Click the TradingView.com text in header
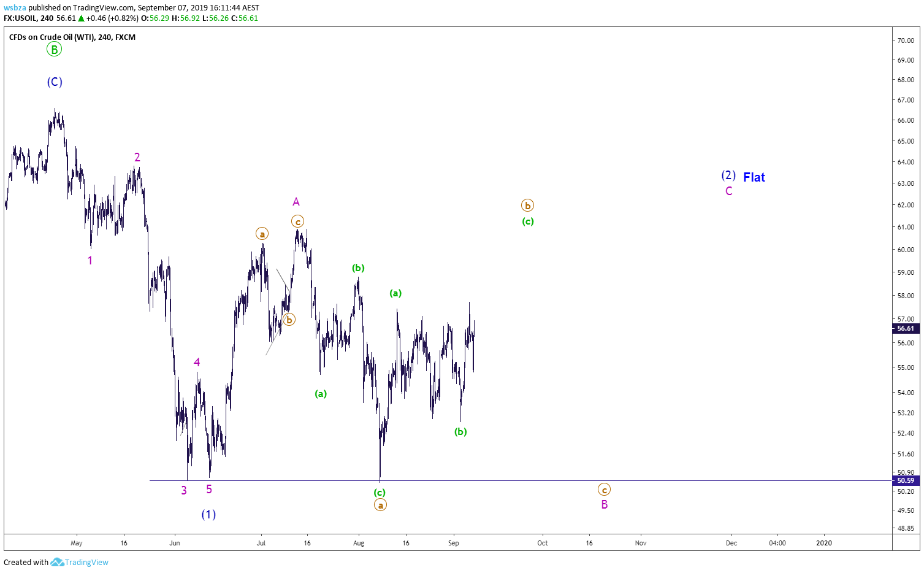 103,8
